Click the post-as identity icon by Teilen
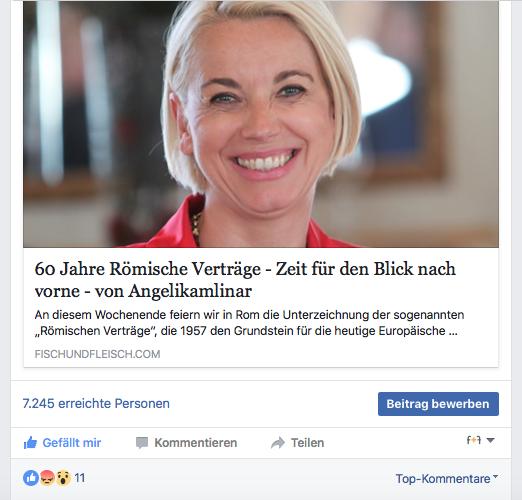Screen dimensions: 522x500 coord(473,440)
